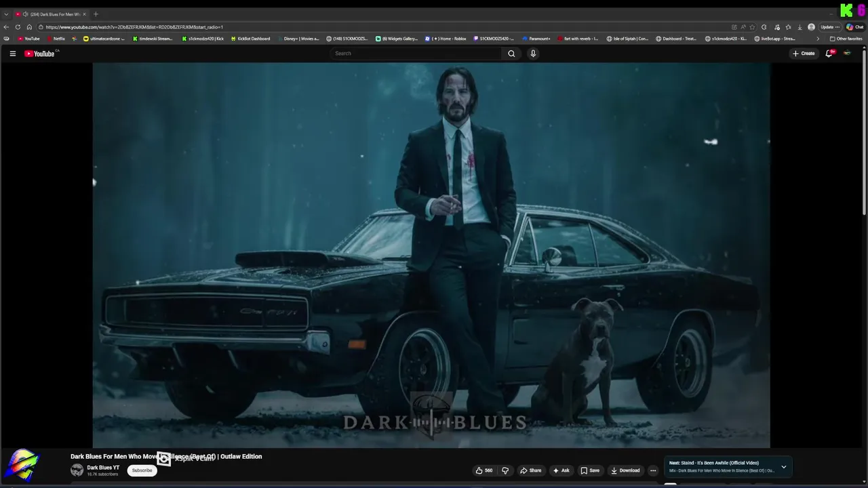Show more bookmarks with overflow chevron
Viewport: 868px width, 488px height.
pos(817,39)
